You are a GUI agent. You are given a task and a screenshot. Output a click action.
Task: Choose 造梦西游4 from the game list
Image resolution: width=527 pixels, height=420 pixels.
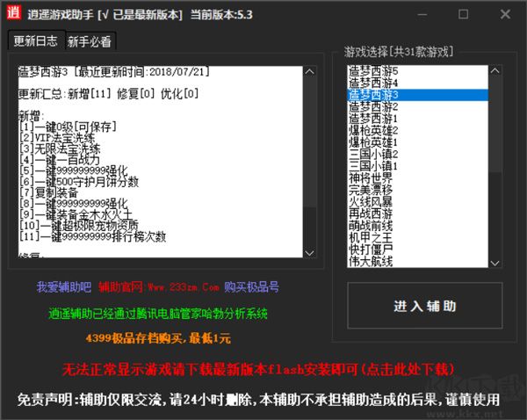[x=372, y=82]
